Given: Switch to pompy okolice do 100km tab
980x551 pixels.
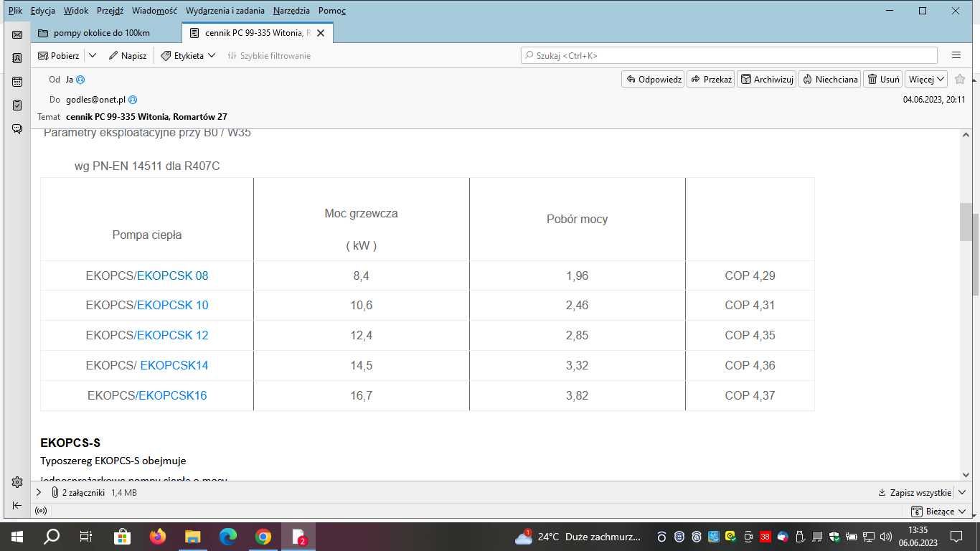Looking at the screenshot, I should [x=102, y=33].
